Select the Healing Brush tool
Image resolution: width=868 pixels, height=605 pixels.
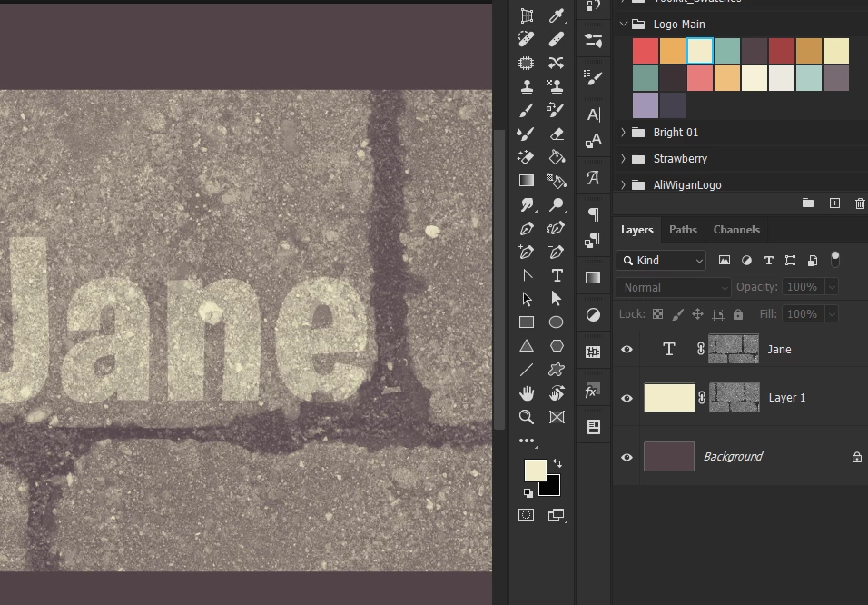coord(557,39)
